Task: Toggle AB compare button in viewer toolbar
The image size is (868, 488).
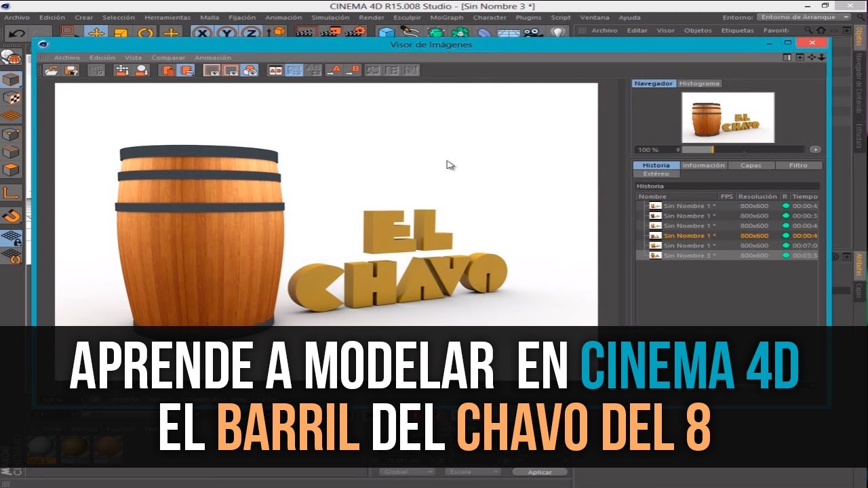Action: (x=275, y=70)
